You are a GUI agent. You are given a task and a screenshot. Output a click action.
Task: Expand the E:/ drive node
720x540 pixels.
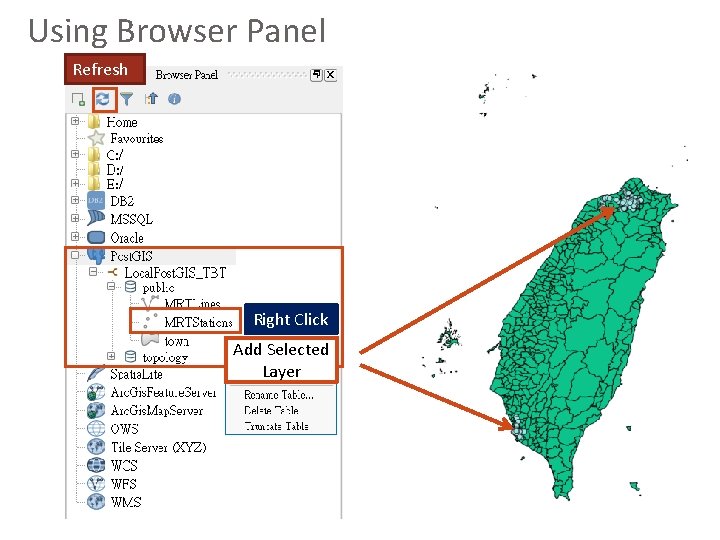[75, 183]
